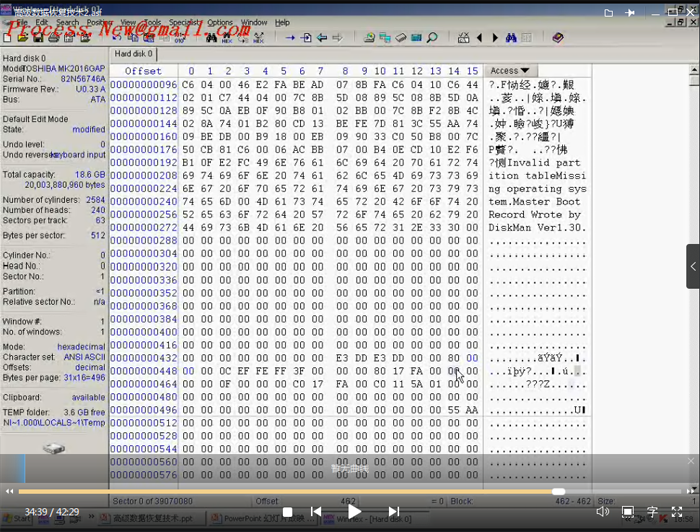Toggle subtitles with the 字 button
The image size is (700, 532).
pyautogui.click(x=652, y=511)
